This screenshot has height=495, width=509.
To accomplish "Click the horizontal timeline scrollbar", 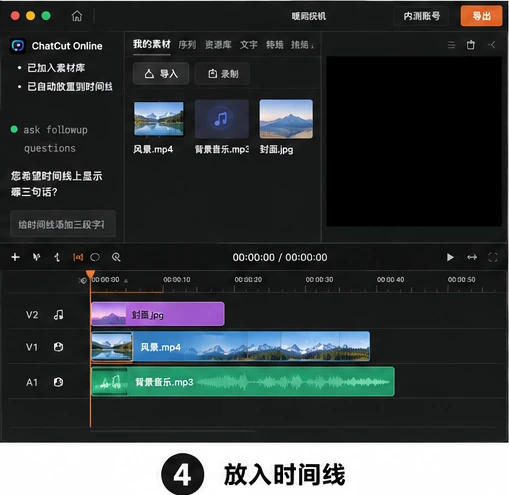I will click(173, 431).
